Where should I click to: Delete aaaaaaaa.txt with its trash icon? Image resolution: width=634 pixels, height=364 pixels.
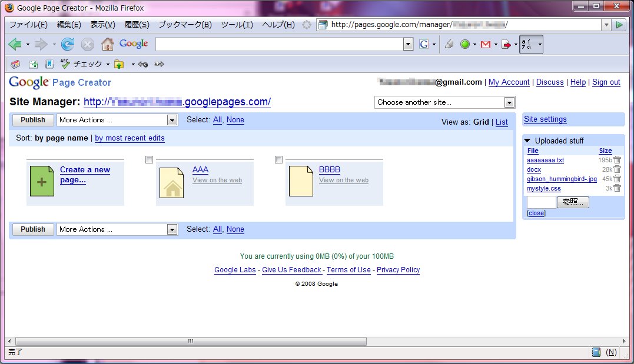[x=617, y=159]
